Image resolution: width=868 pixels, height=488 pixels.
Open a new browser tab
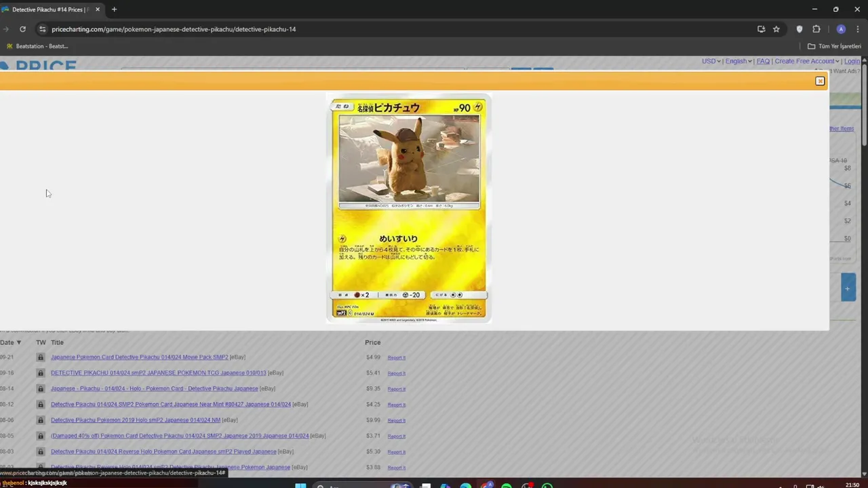coord(114,9)
